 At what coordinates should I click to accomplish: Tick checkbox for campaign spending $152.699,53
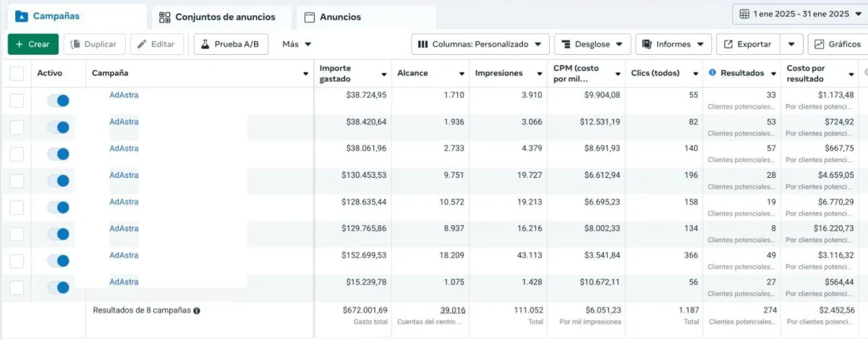pos(17,261)
